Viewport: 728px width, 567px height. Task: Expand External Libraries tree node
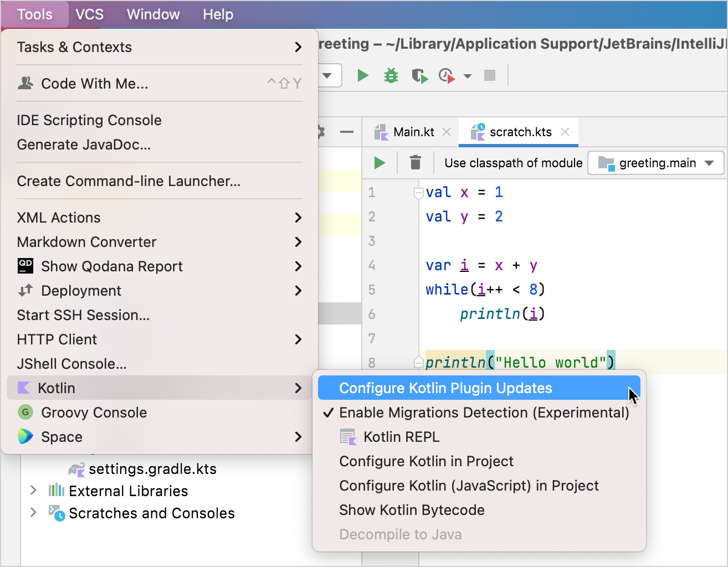33,490
